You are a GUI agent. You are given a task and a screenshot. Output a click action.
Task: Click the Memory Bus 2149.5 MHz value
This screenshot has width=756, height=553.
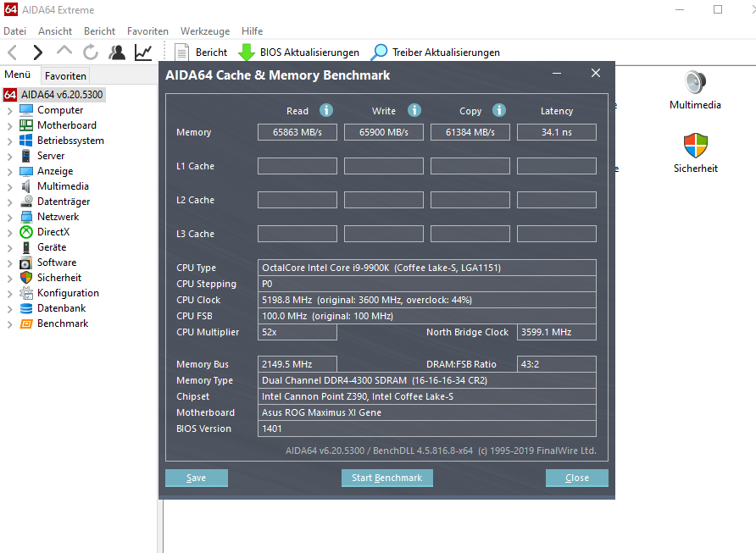(x=297, y=364)
